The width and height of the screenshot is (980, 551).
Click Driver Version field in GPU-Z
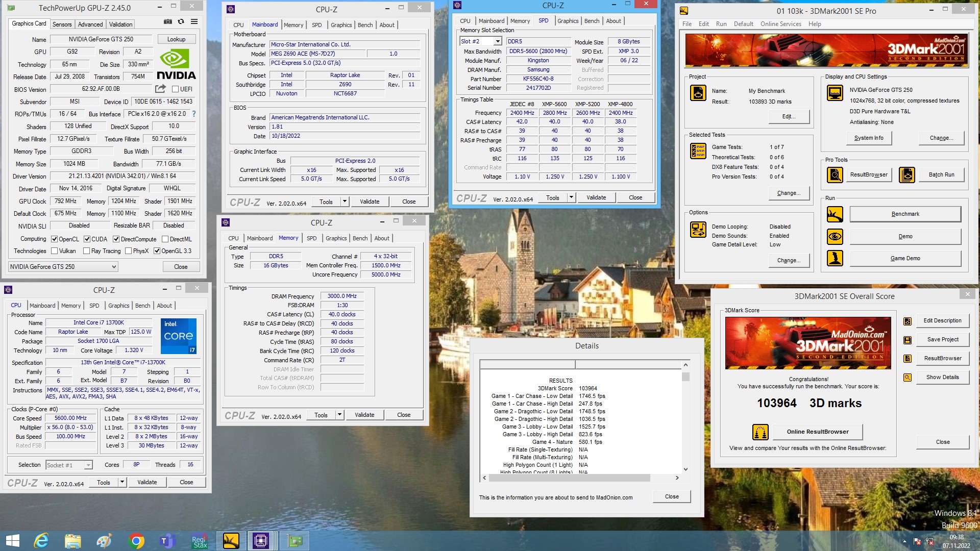click(x=122, y=176)
